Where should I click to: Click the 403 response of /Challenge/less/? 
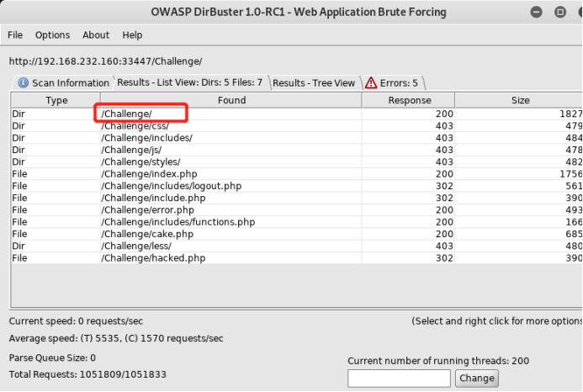click(x=444, y=246)
